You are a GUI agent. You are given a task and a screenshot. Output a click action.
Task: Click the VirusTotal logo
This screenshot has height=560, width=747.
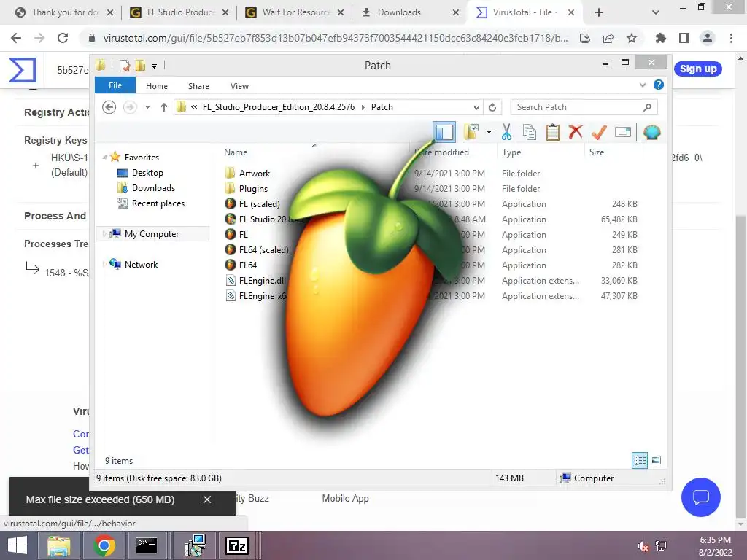point(22,70)
